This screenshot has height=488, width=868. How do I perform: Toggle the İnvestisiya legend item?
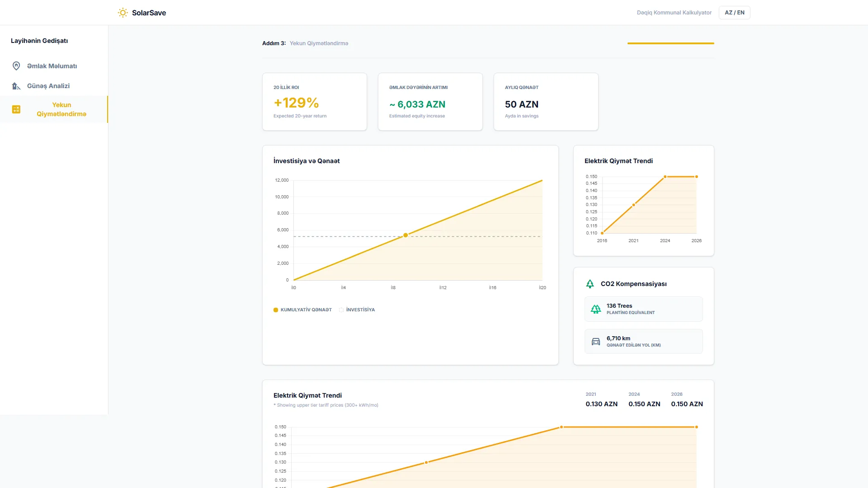357,310
